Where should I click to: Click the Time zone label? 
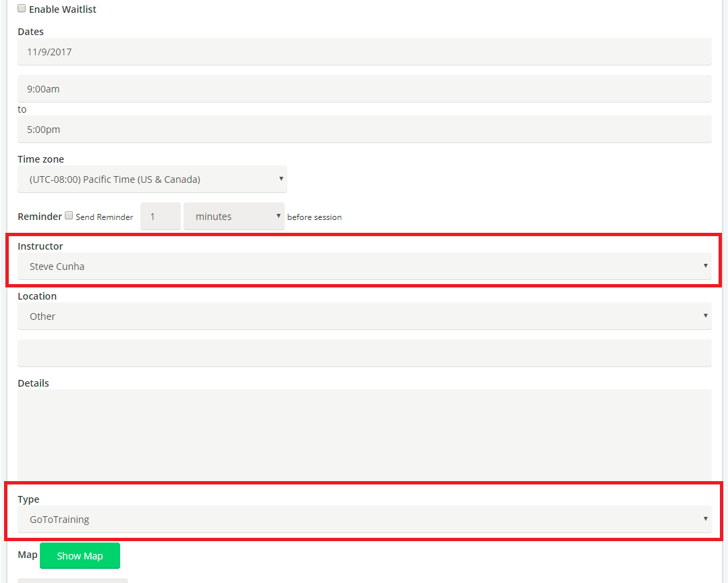[41, 159]
